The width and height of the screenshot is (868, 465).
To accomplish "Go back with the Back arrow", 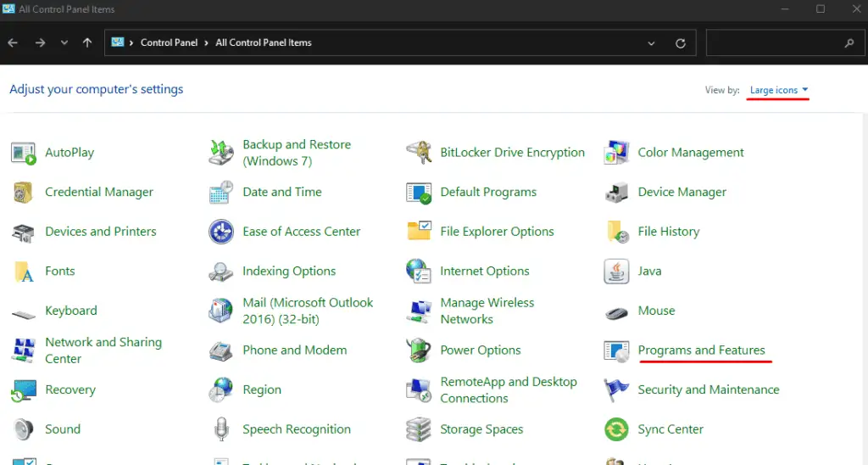I will tap(13, 42).
